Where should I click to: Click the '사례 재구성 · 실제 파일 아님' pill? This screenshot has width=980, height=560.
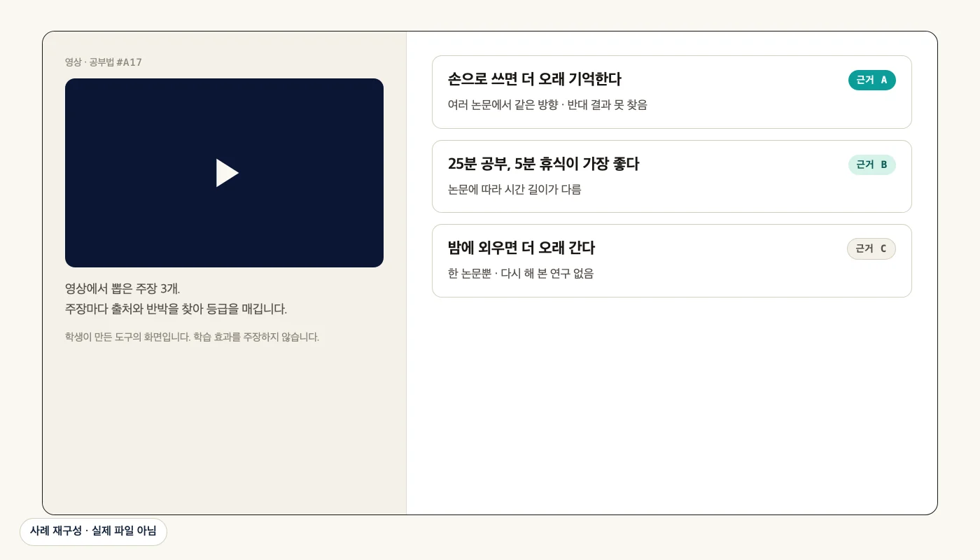(93, 531)
